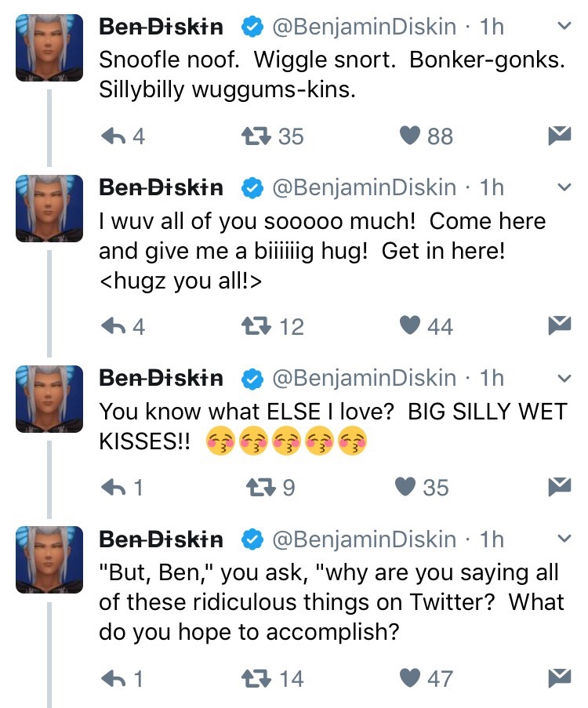Like the "Snoofle noof" tweet
This screenshot has width=588, height=708.
pos(411,136)
